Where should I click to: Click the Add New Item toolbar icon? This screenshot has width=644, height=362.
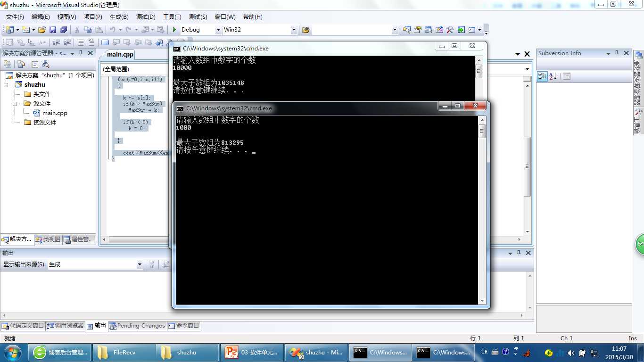[25, 30]
